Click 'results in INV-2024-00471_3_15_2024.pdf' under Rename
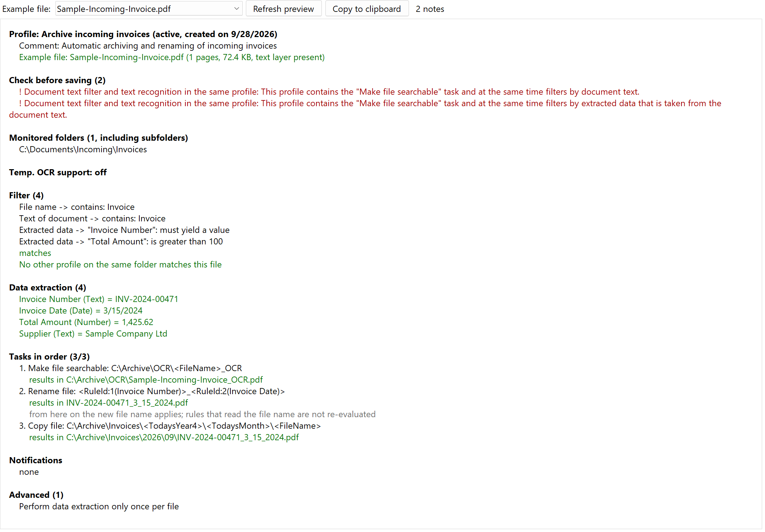 coord(108,403)
